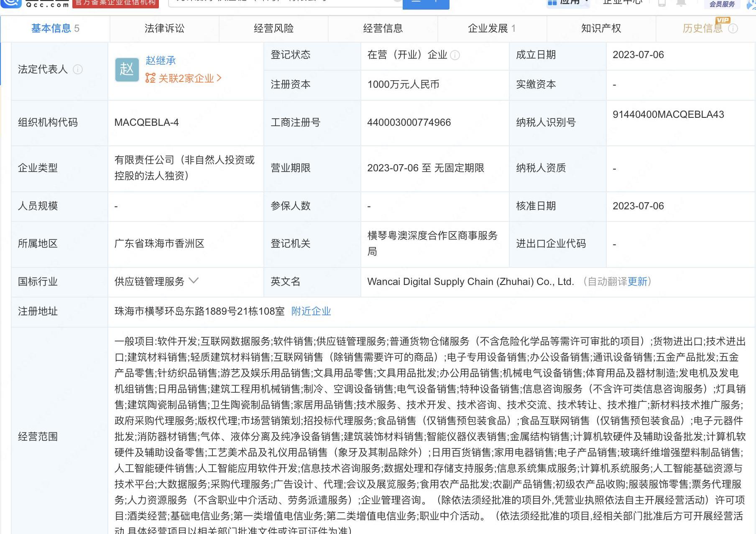Screen dimensions: 756x534
Task: Select the 知识产权 tab
Action: 601,28
